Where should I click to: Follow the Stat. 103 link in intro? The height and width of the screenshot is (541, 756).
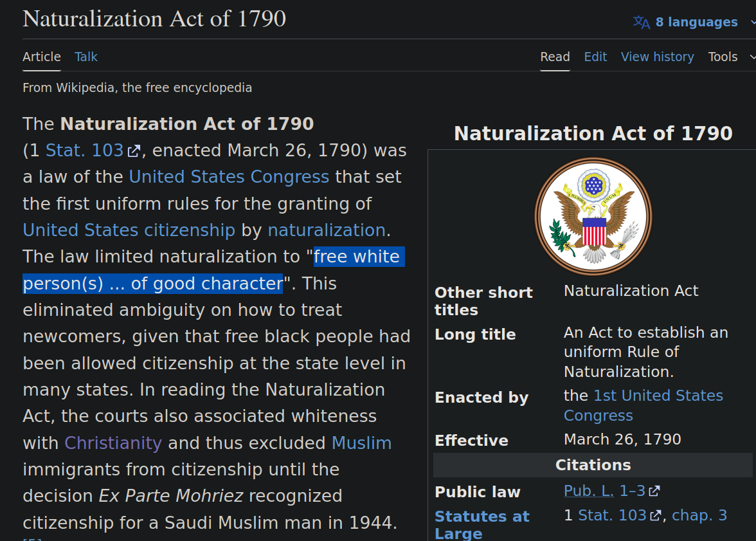84,151
